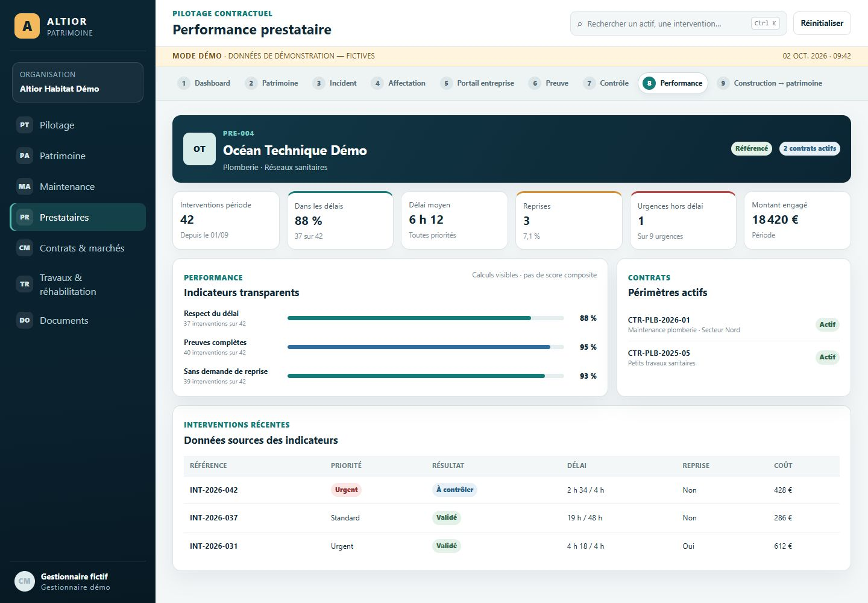This screenshot has width=868, height=603.
Task: Click the TR icon beside Travaux & réhabilitation
Action: click(x=25, y=284)
